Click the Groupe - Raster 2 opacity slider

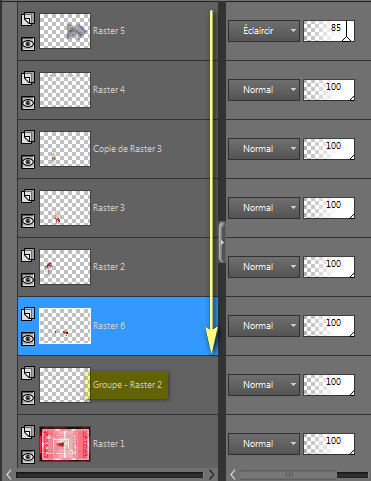pyautogui.click(x=329, y=385)
